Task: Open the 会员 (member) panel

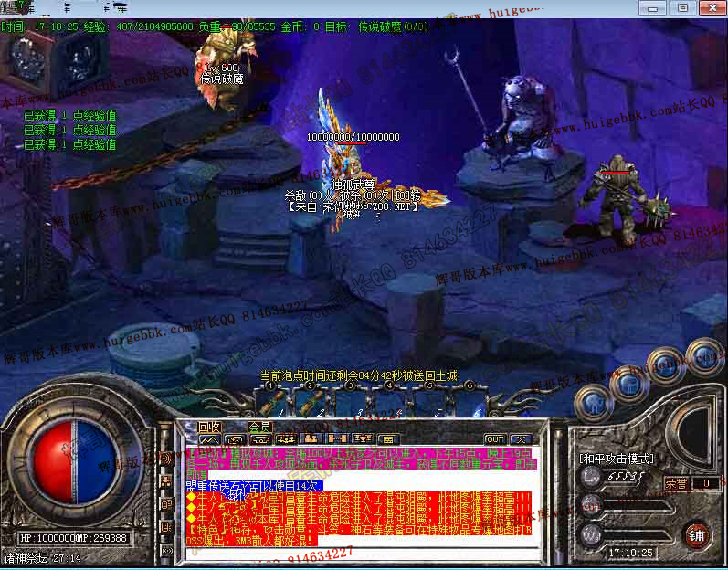Action: click(x=260, y=427)
